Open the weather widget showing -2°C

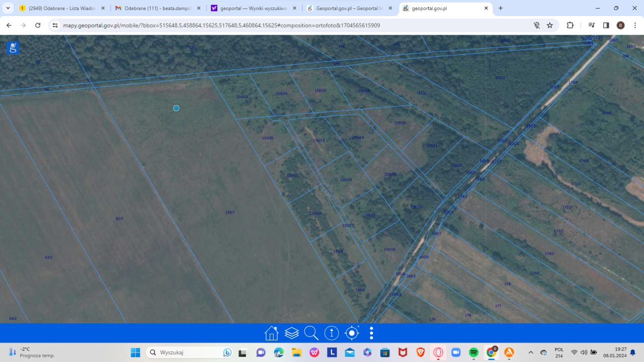[31, 352]
